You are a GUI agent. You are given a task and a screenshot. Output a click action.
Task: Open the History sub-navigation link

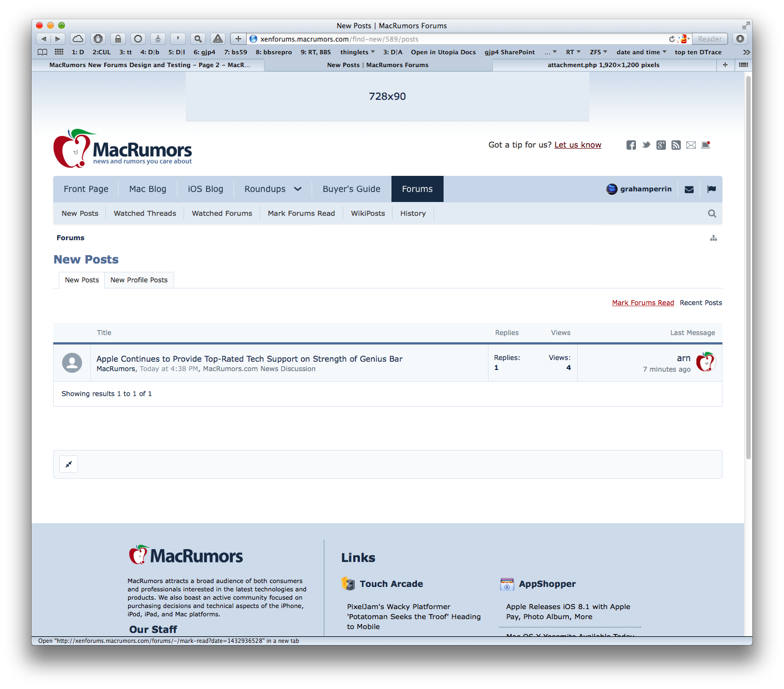(x=413, y=214)
